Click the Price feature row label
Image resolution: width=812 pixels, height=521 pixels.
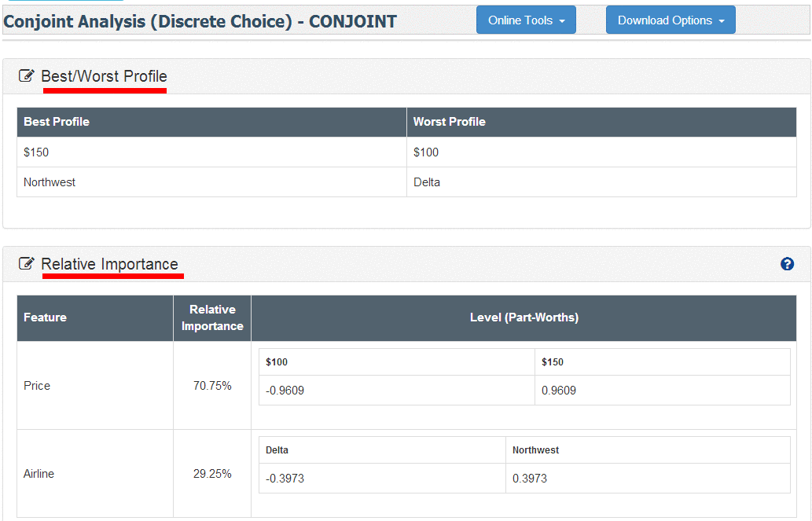click(37, 386)
